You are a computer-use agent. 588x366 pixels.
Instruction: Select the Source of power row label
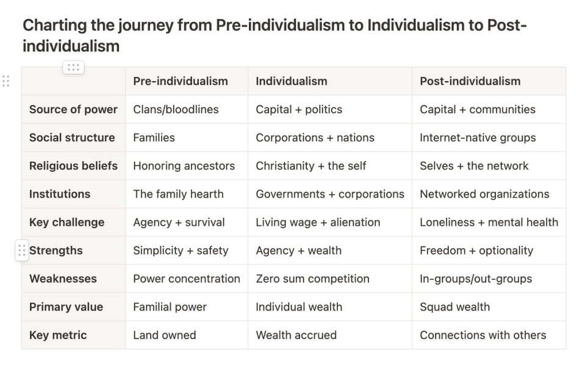click(x=73, y=109)
